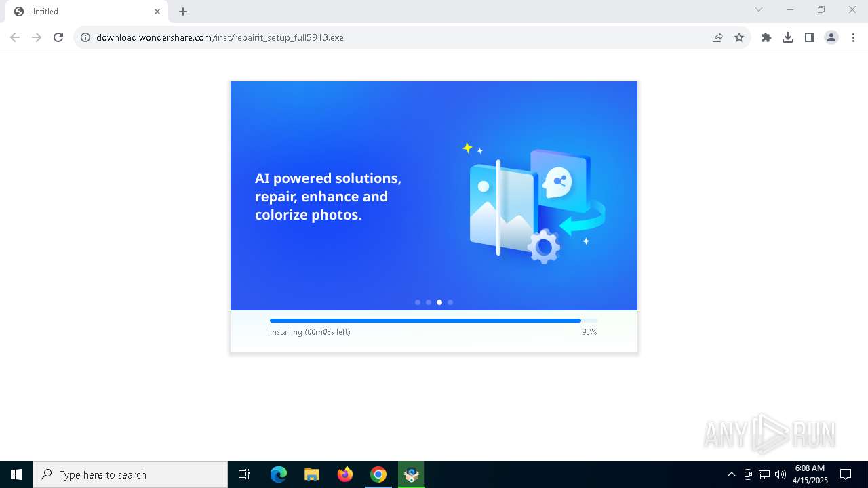Minimize the Chrome window
This screenshot has height=488, width=868.
[x=790, y=9]
